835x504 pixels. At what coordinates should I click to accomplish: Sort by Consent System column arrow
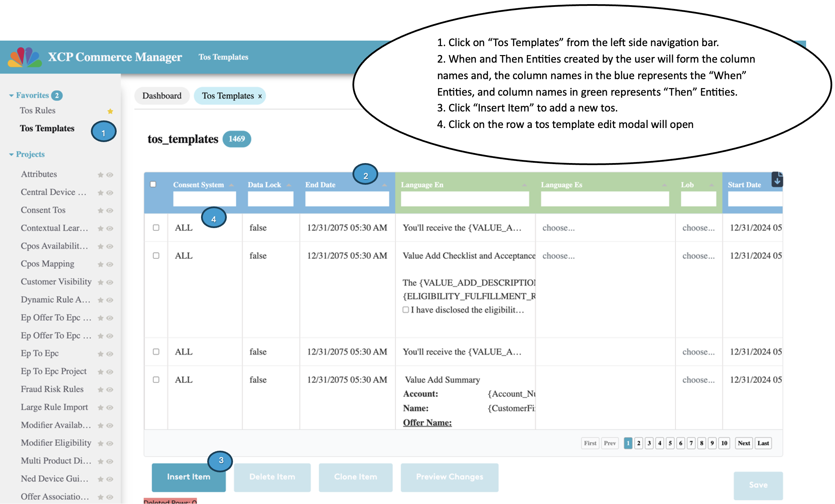coord(231,185)
